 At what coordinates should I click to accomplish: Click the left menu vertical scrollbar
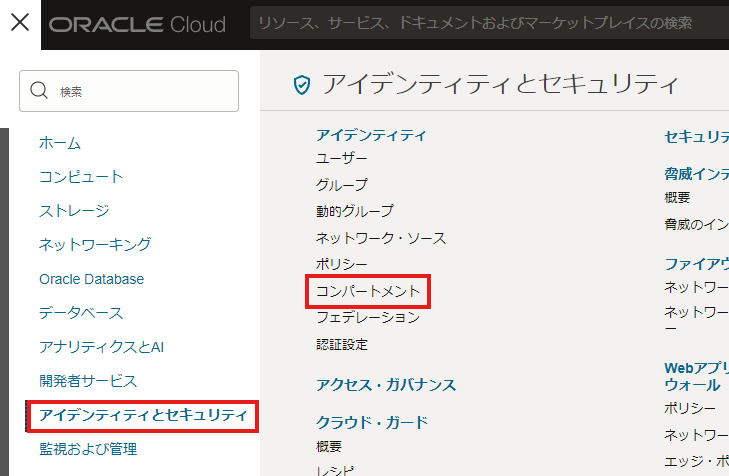pos(4,302)
